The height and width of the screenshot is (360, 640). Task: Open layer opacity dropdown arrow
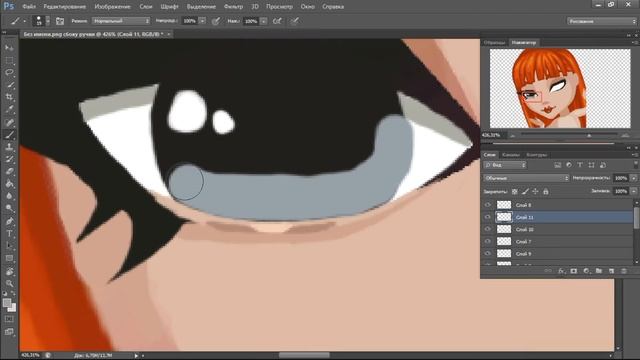633,178
